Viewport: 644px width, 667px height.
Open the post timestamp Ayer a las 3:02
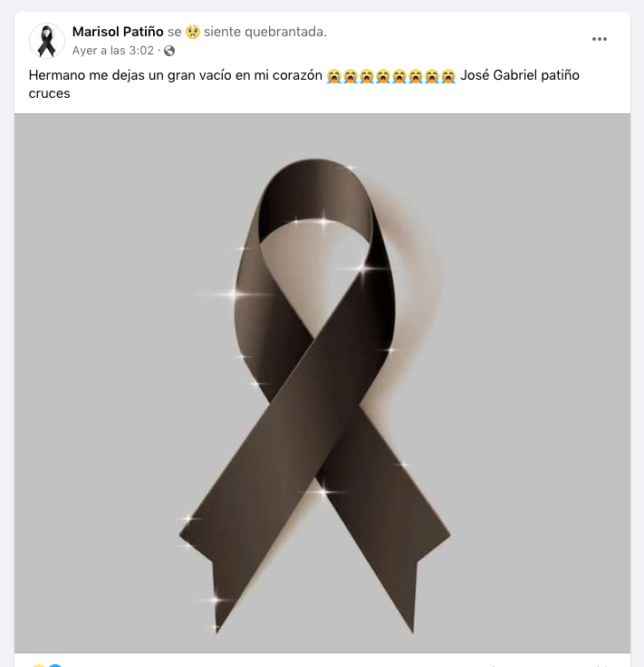(x=112, y=51)
